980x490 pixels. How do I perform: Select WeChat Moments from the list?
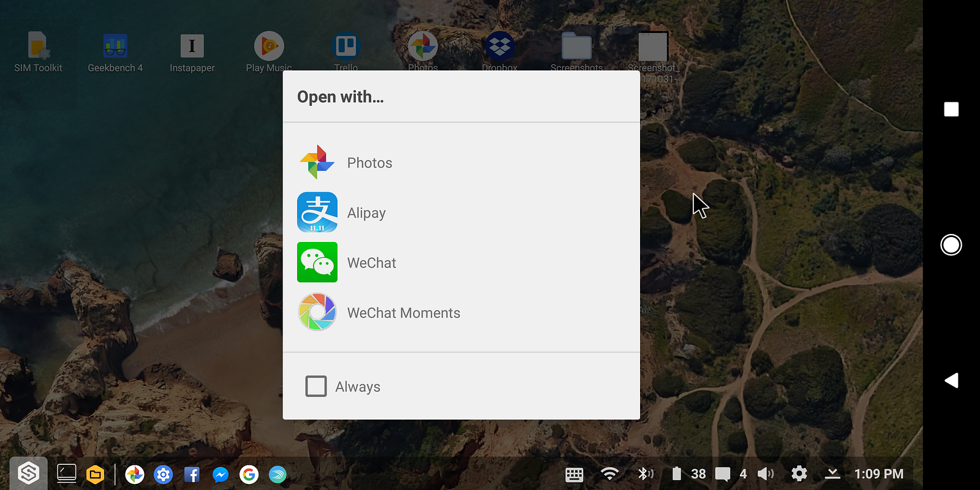coord(461,312)
